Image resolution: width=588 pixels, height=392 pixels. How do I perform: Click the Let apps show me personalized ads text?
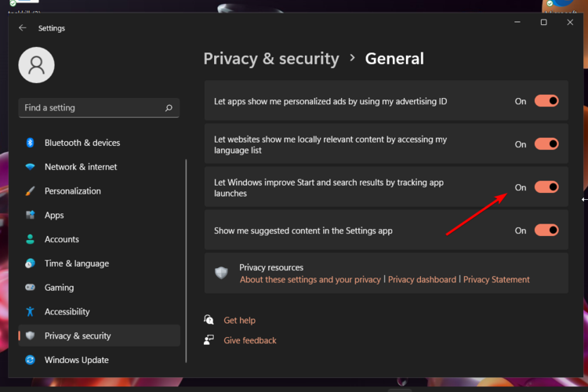(330, 101)
